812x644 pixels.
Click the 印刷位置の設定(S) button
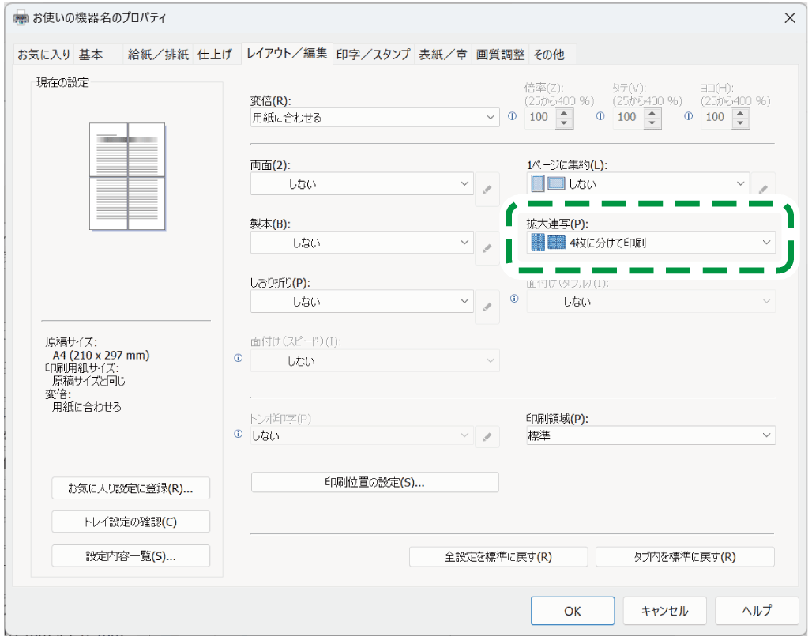pyautogui.click(x=374, y=482)
